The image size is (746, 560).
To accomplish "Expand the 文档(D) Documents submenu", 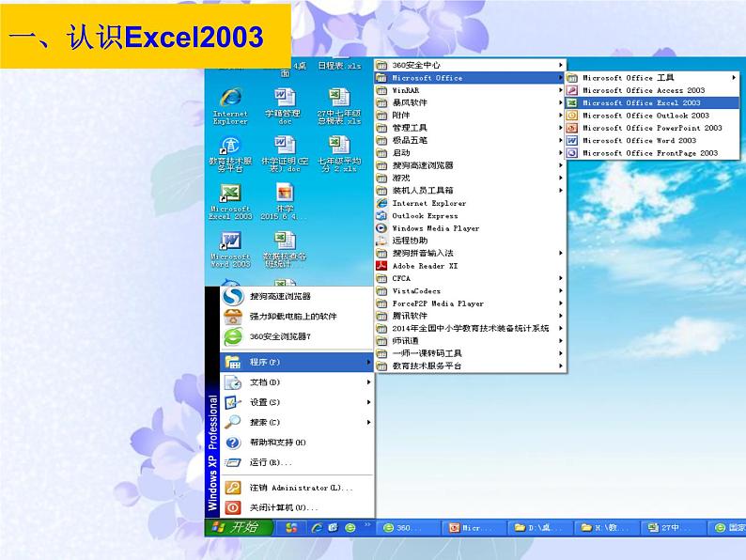I will pos(297,382).
